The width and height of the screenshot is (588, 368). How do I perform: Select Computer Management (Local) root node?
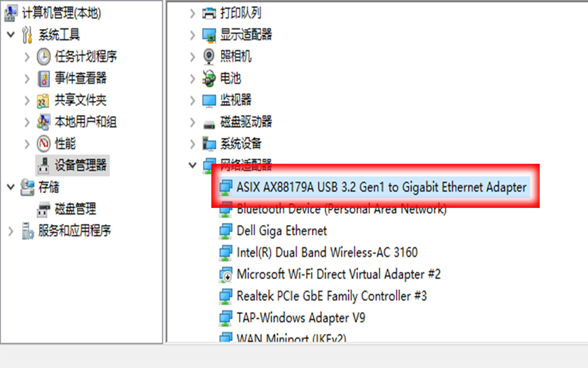[61, 13]
